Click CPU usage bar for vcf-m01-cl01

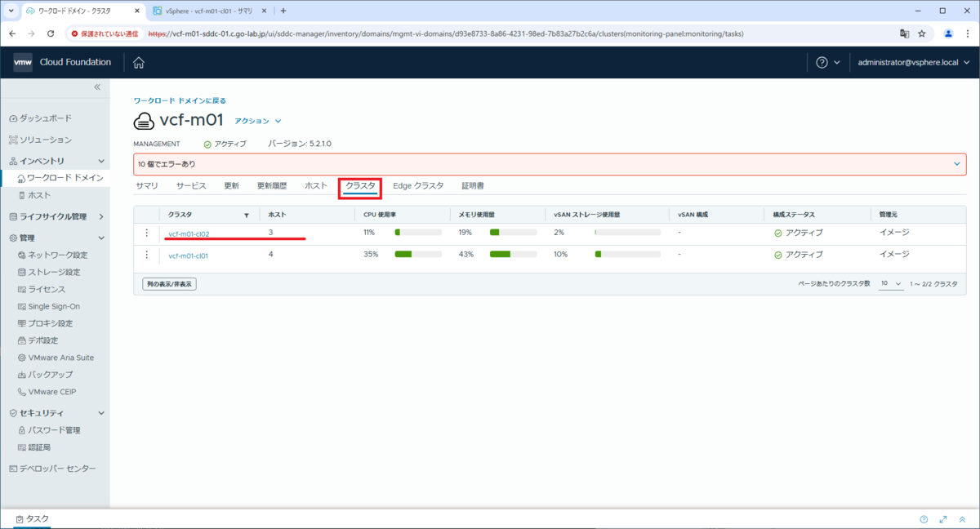click(x=418, y=255)
